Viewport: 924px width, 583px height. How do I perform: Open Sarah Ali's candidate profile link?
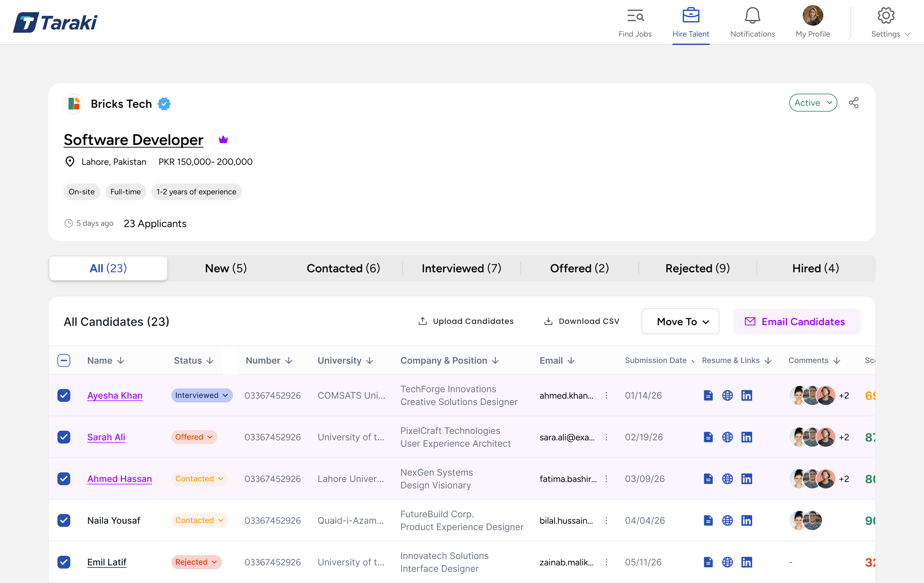point(106,437)
